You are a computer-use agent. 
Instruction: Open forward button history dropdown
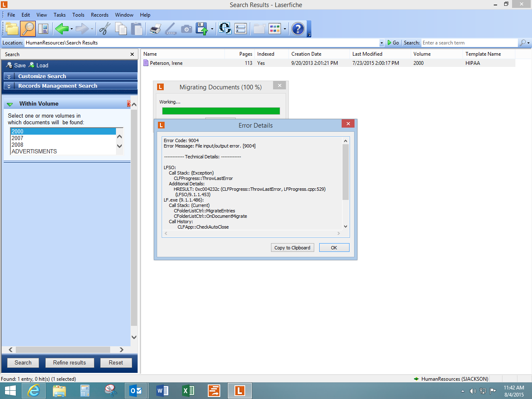[x=92, y=29]
